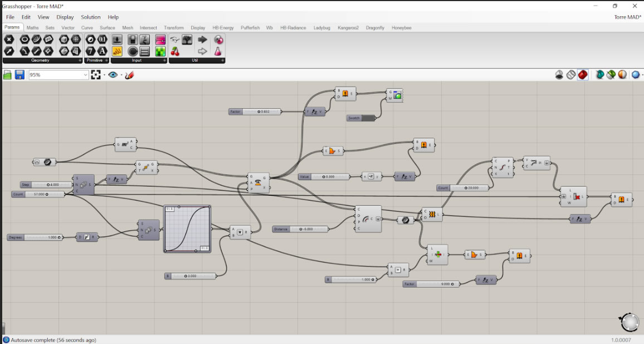Select the Zoom Extents icon on canvas toolbar
The width and height of the screenshot is (644, 344).
pos(96,75)
